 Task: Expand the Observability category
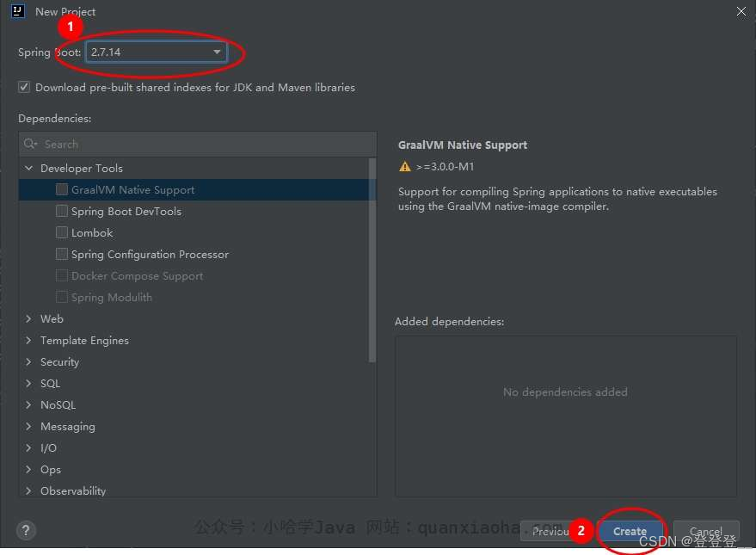point(29,490)
